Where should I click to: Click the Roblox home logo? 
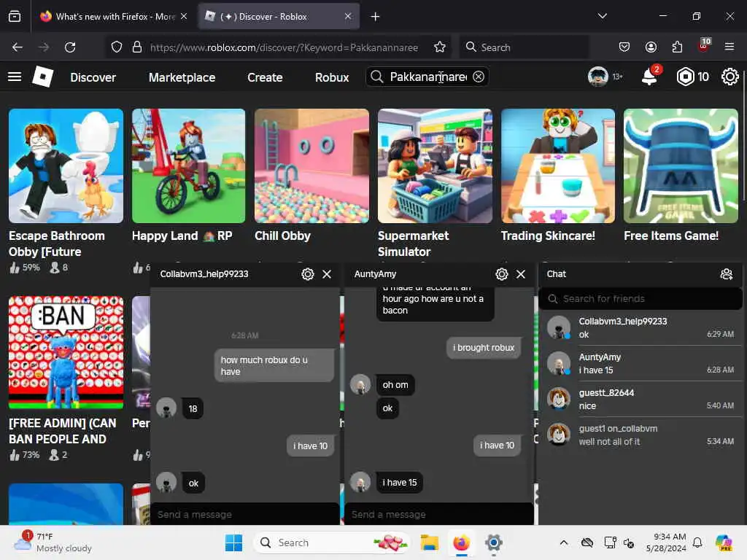pos(42,77)
